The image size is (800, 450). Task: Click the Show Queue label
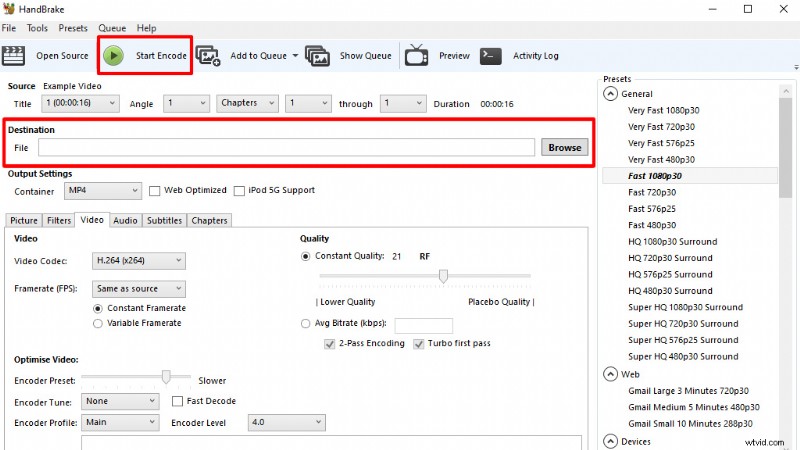[365, 56]
